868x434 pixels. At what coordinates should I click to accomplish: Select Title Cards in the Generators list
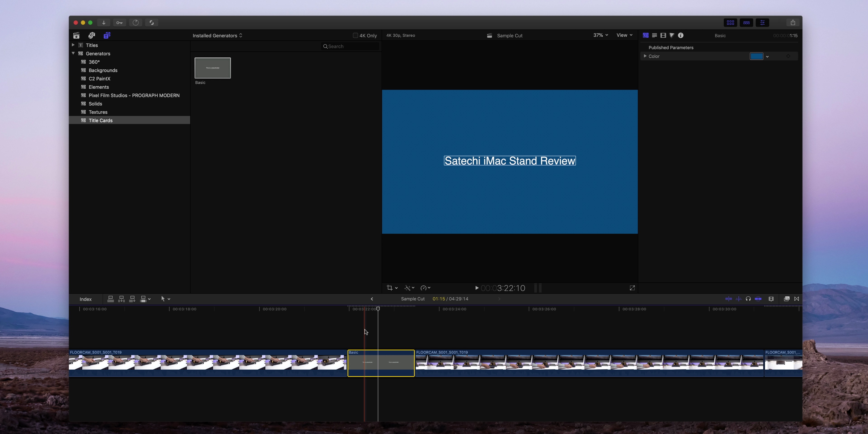click(x=100, y=120)
